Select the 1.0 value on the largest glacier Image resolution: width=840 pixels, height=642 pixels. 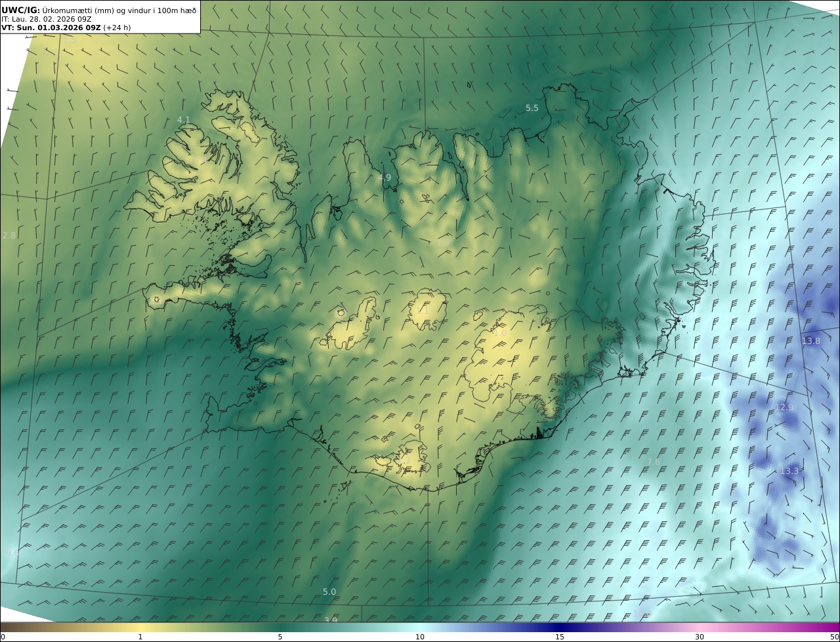500,333
